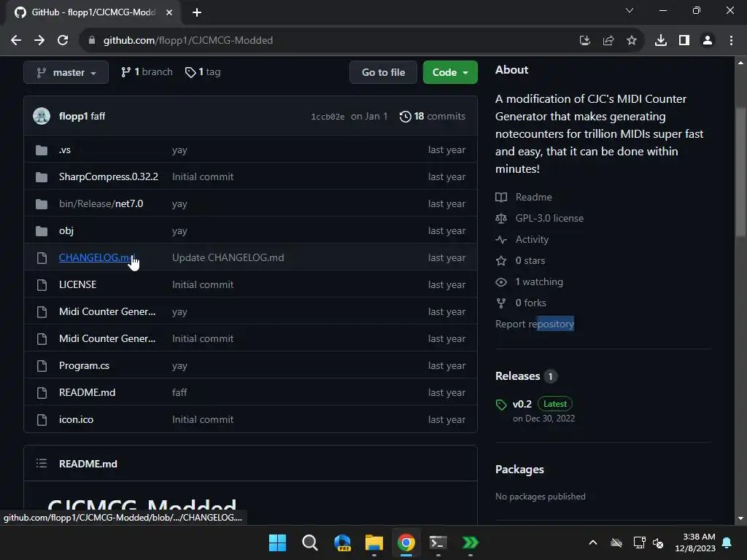Bookmark this page with the star icon
This screenshot has width=747, height=560.
tap(632, 41)
